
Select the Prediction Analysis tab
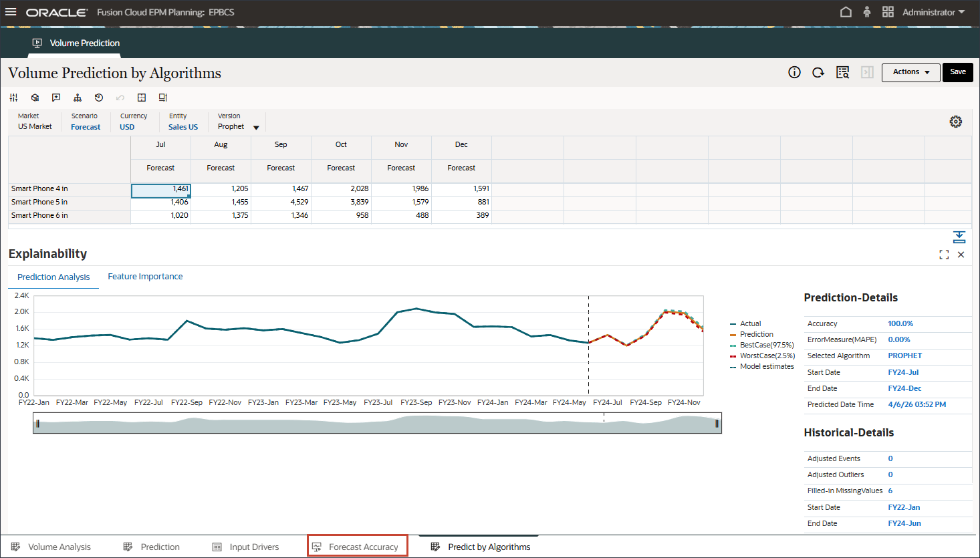pos(53,277)
